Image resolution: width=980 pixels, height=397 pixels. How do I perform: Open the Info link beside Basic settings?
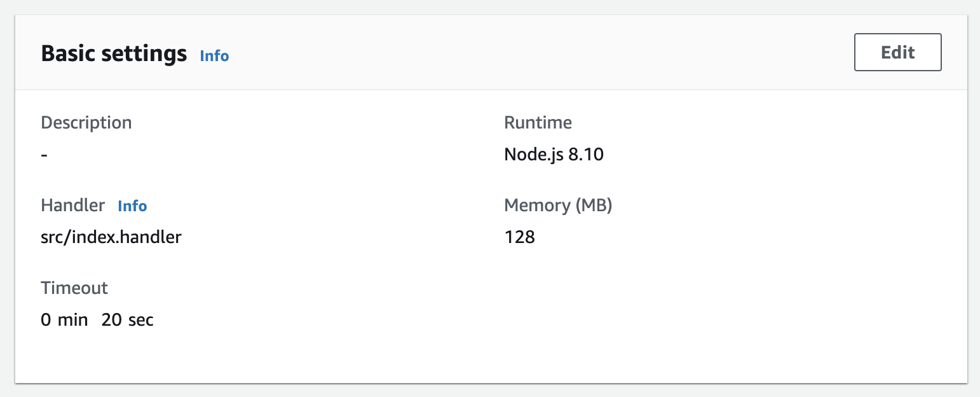coord(214,56)
